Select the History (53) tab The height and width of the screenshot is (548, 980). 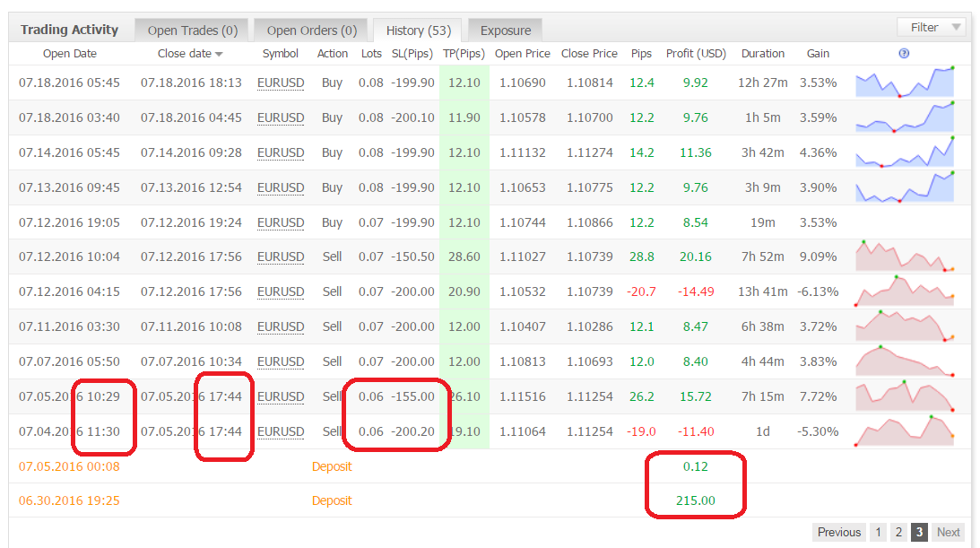pyautogui.click(x=418, y=30)
